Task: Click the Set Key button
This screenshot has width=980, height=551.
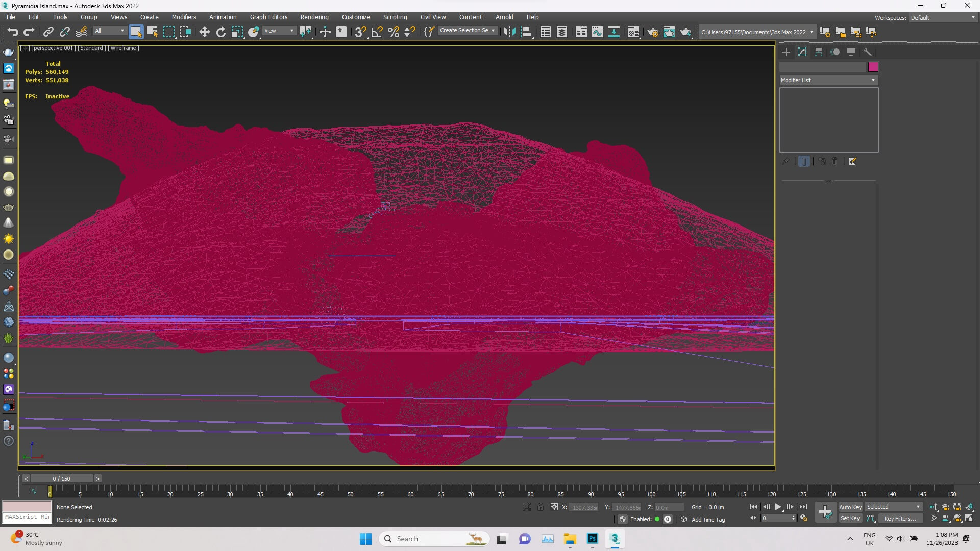Action: tap(850, 519)
